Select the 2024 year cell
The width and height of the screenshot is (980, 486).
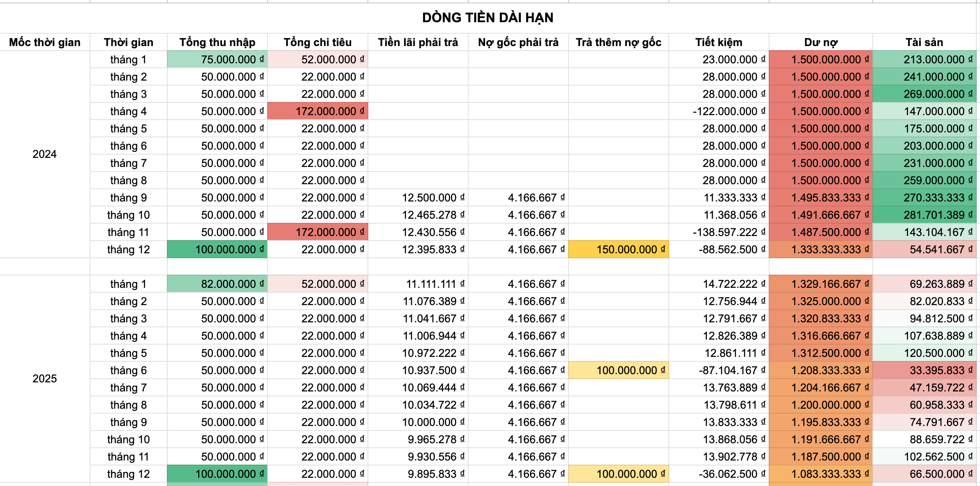click(45, 154)
